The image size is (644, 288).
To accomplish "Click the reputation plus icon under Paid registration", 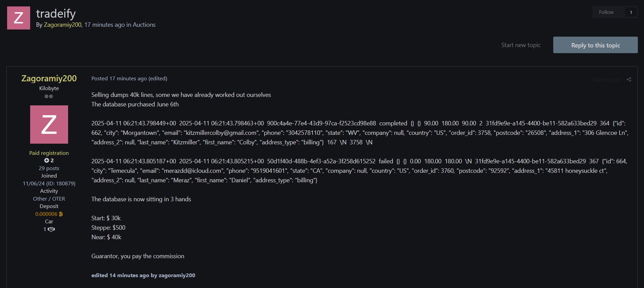I will [x=46, y=161].
